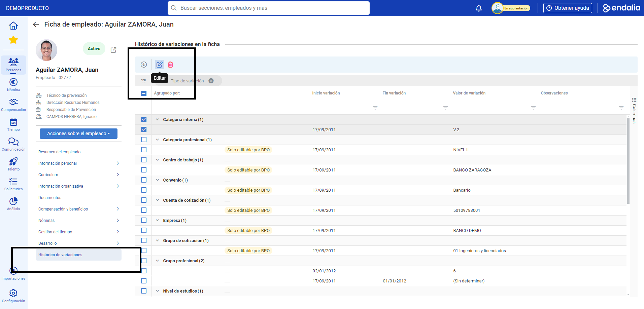Open employee in new window icon
Screen dimensions: 644x309
113,50
